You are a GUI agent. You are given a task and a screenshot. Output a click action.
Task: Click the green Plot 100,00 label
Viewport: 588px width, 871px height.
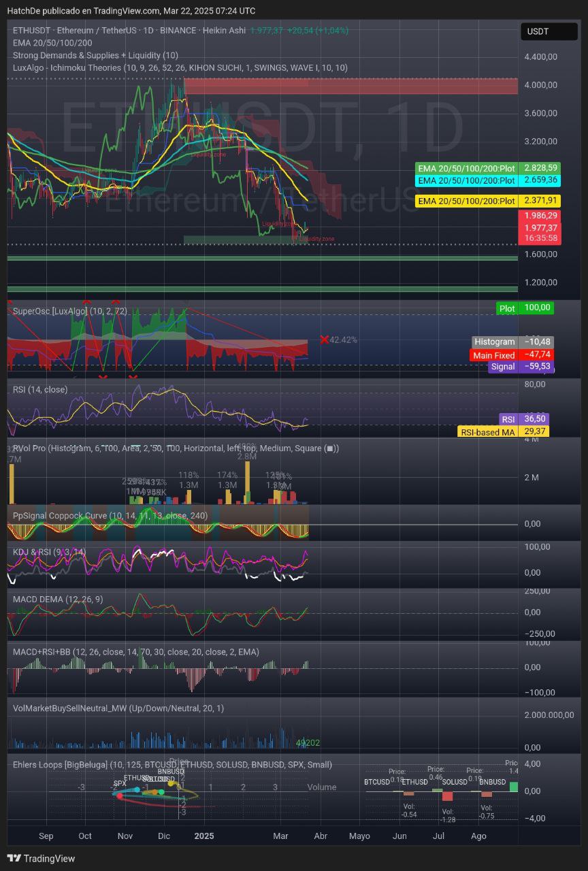click(x=524, y=308)
